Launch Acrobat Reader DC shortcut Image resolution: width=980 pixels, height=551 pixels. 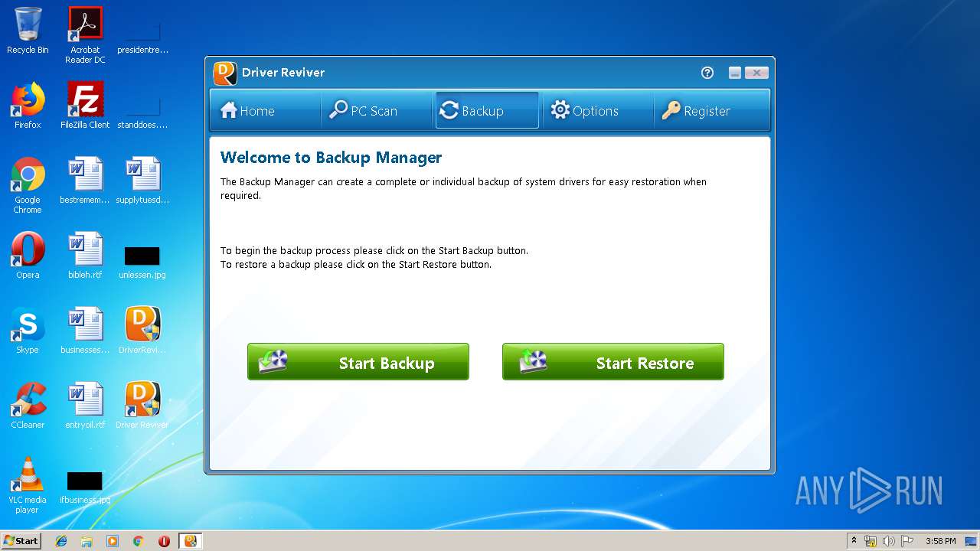(x=85, y=35)
